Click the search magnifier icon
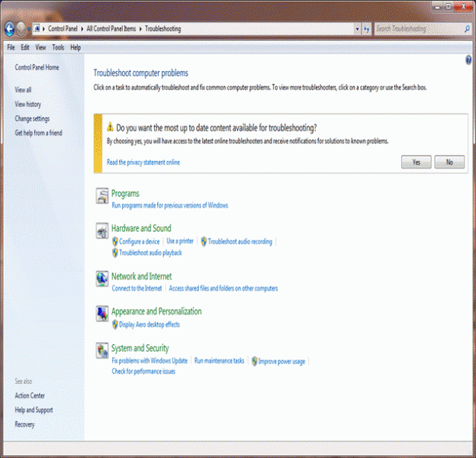The height and width of the screenshot is (458, 476). click(x=467, y=29)
